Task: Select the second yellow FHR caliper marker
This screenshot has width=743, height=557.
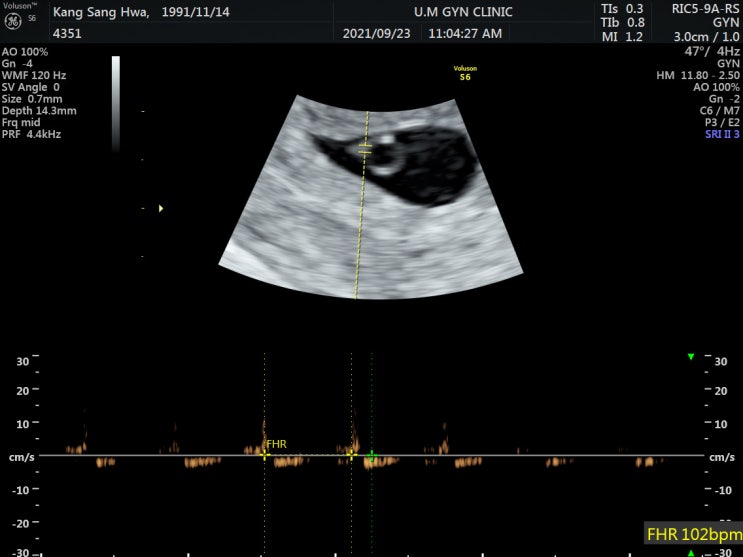Action: coord(351,455)
